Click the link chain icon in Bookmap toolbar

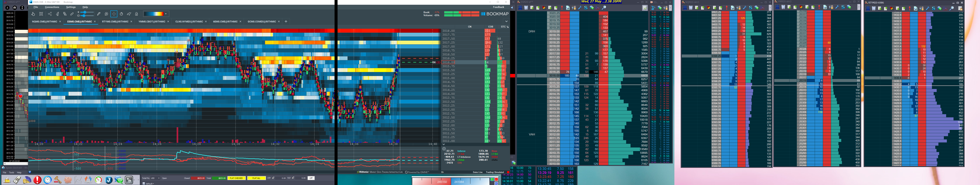(x=72, y=14)
